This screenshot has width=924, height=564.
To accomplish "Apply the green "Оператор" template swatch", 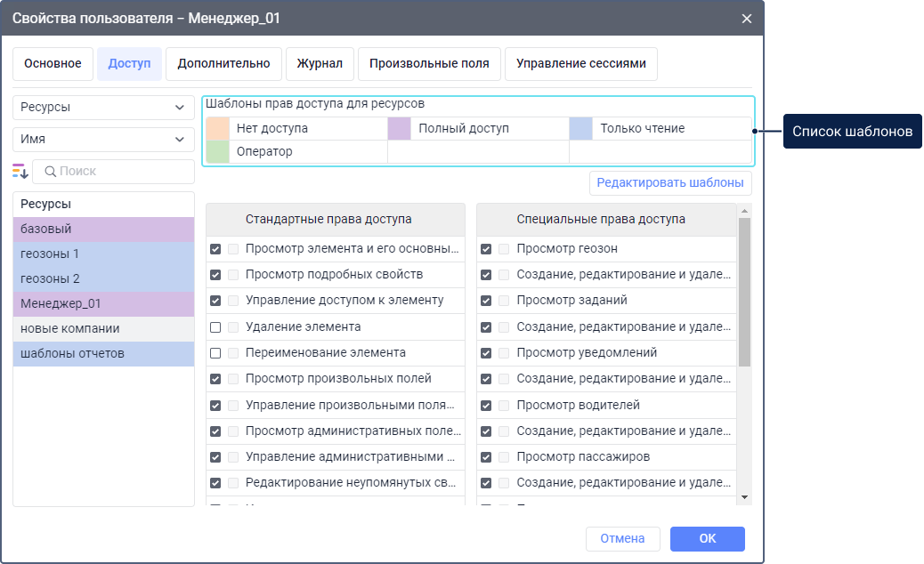I will pyautogui.click(x=217, y=152).
